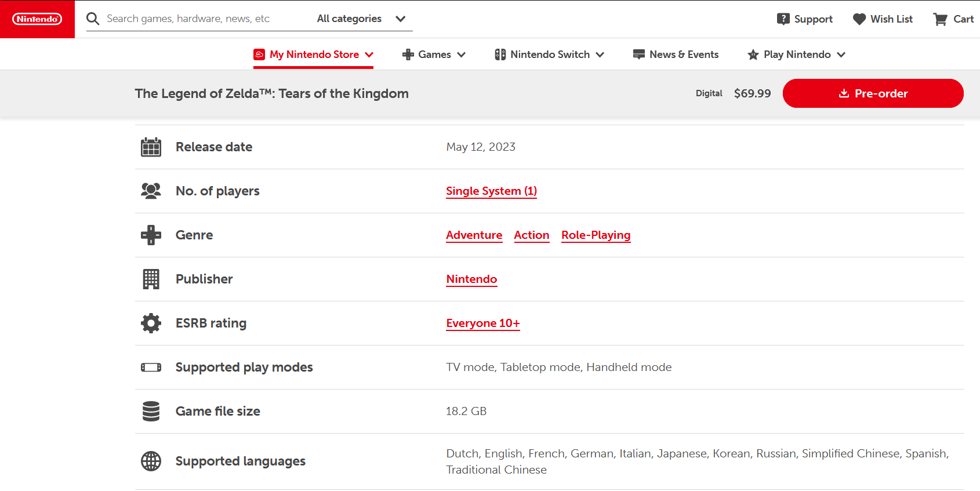Expand the Play Nintendo menu chevron
980x491 pixels.
tap(841, 54)
